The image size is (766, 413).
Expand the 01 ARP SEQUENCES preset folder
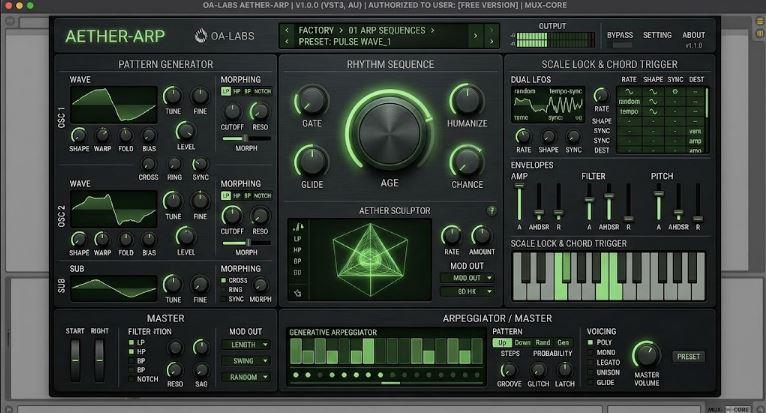tap(432, 30)
